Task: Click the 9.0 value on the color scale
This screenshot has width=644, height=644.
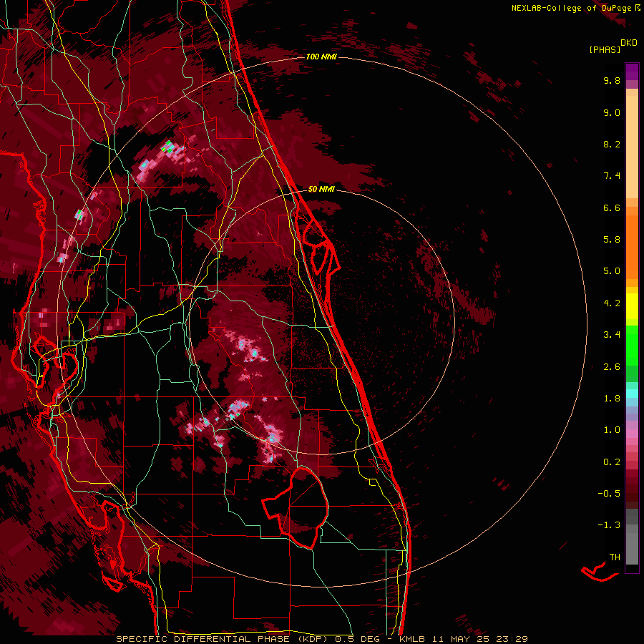Action: [612, 112]
